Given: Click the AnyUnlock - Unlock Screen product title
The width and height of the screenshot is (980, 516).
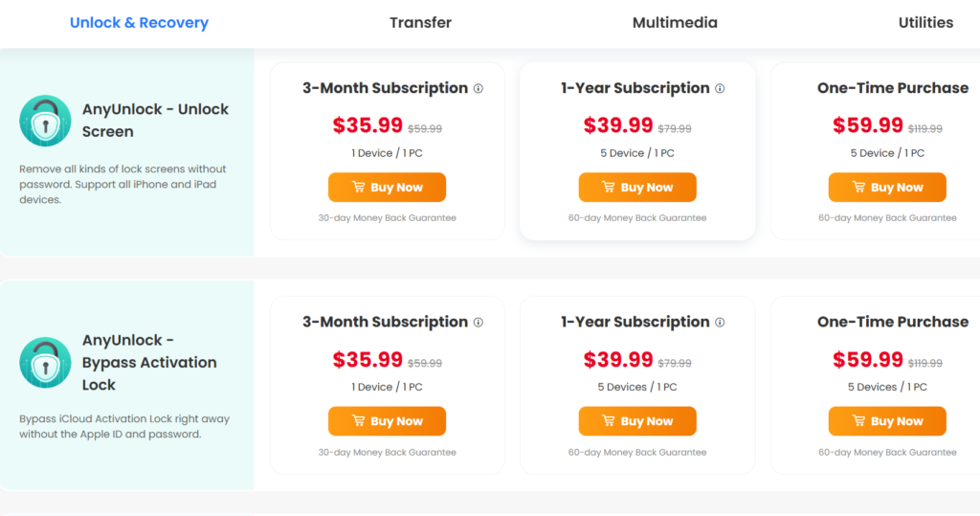Looking at the screenshot, I should click(x=156, y=120).
